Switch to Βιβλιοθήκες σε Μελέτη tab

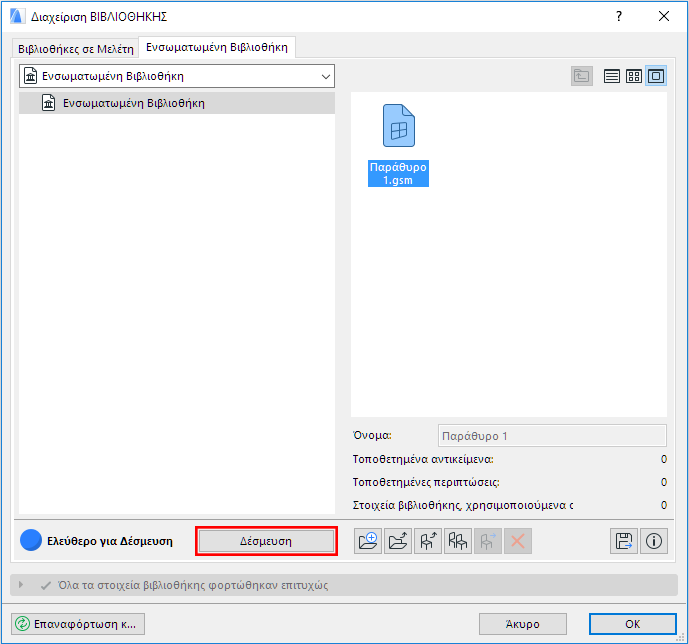(76, 49)
